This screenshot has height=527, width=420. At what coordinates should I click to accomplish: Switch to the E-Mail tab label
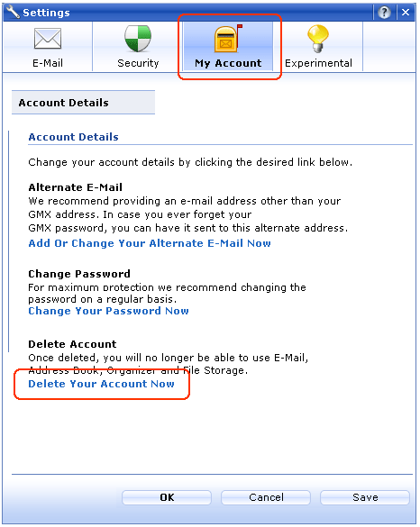pyautogui.click(x=48, y=63)
